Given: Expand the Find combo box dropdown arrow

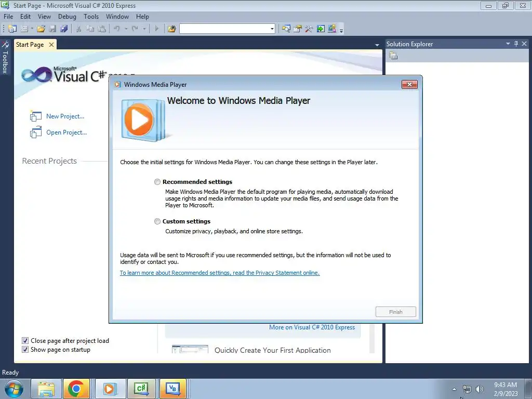Looking at the screenshot, I should (x=272, y=29).
